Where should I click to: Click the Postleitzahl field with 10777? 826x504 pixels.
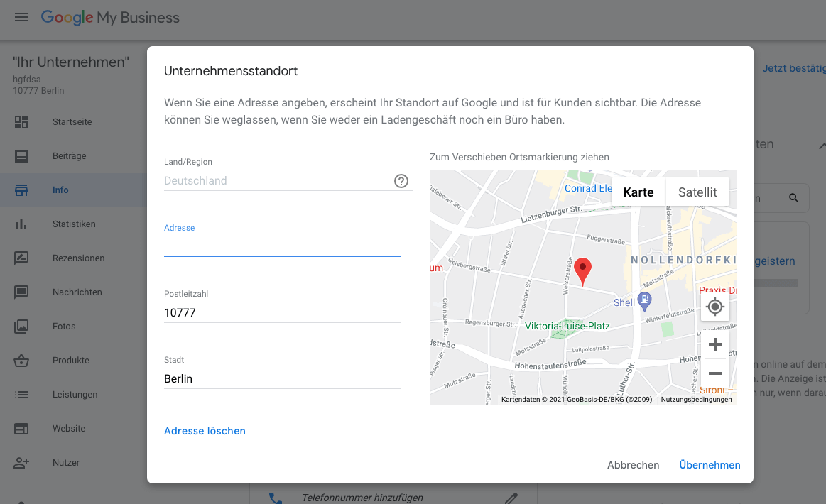(283, 313)
